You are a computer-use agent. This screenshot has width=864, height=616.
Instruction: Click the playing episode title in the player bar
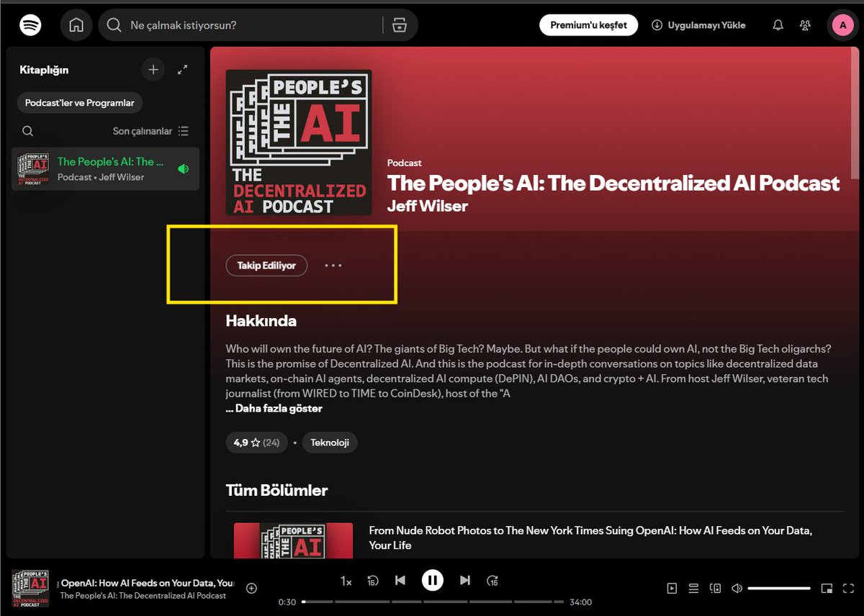pos(148,583)
